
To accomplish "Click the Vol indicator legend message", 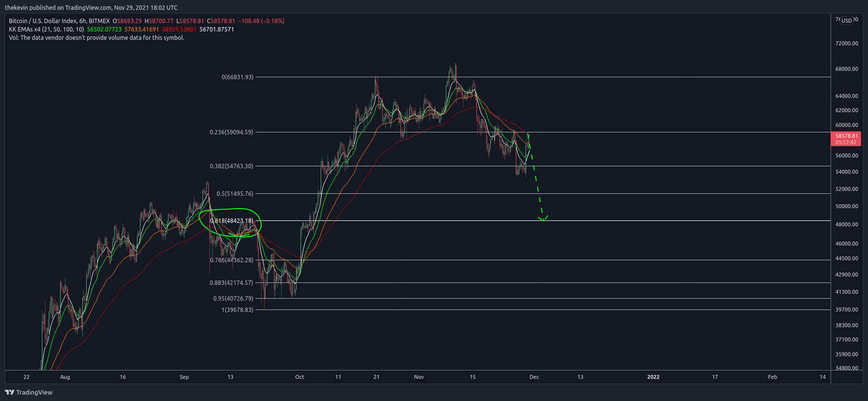I will [97, 38].
